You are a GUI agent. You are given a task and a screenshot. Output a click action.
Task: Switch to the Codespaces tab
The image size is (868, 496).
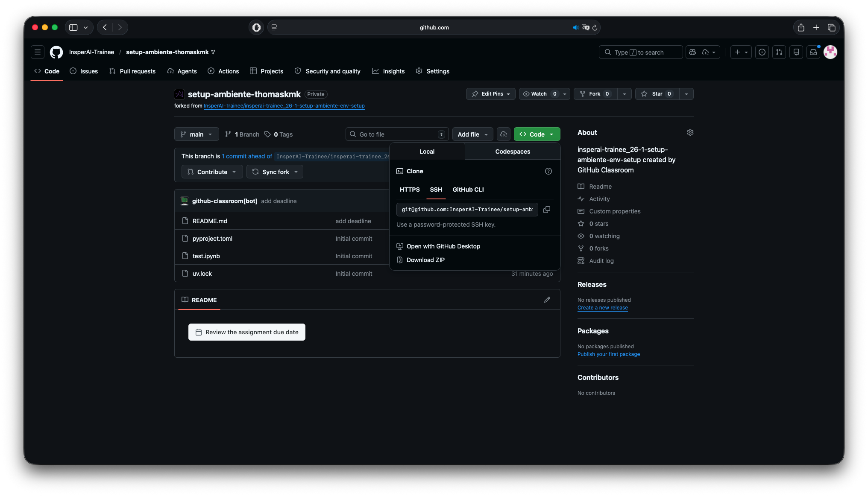pyautogui.click(x=513, y=152)
